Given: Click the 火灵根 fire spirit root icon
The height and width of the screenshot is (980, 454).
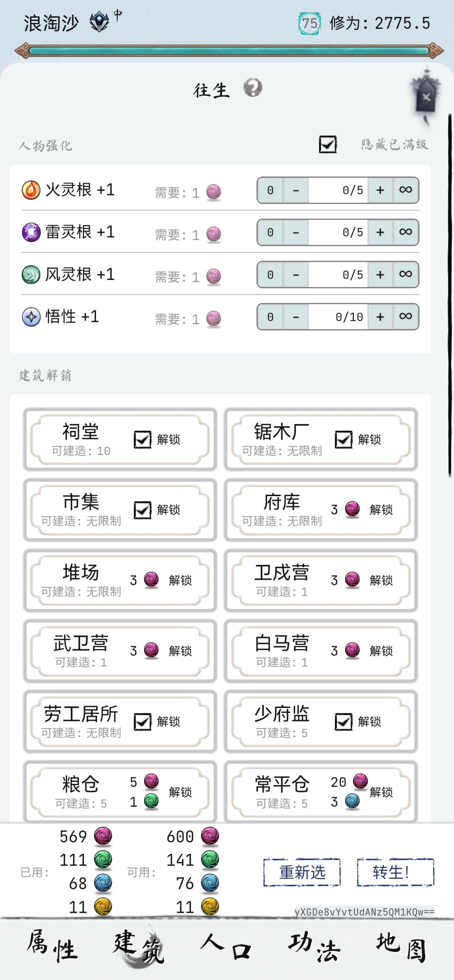Looking at the screenshot, I should pos(31,190).
